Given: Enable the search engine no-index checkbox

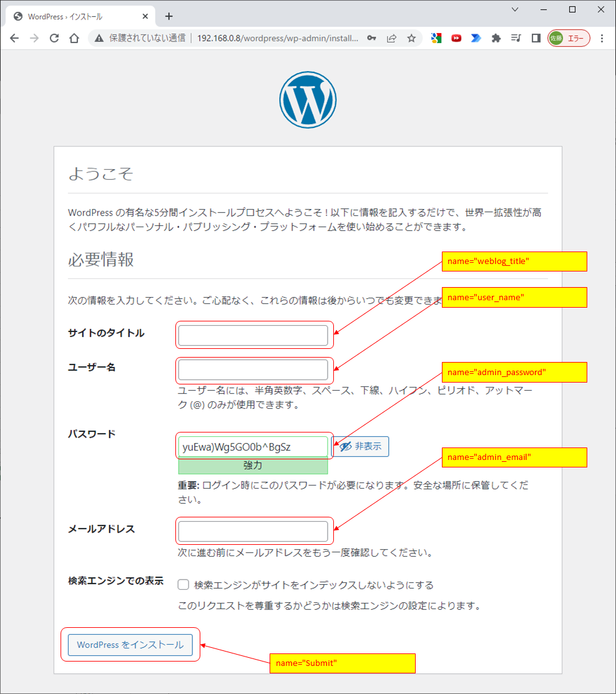Looking at the screenshot, I should pos(183,585).
